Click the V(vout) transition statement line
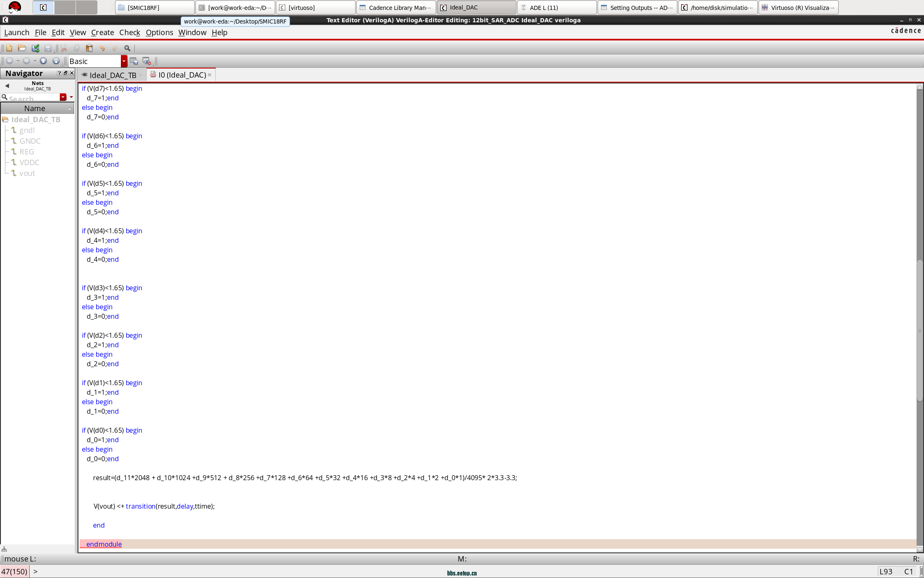 [x=154, y=506]
